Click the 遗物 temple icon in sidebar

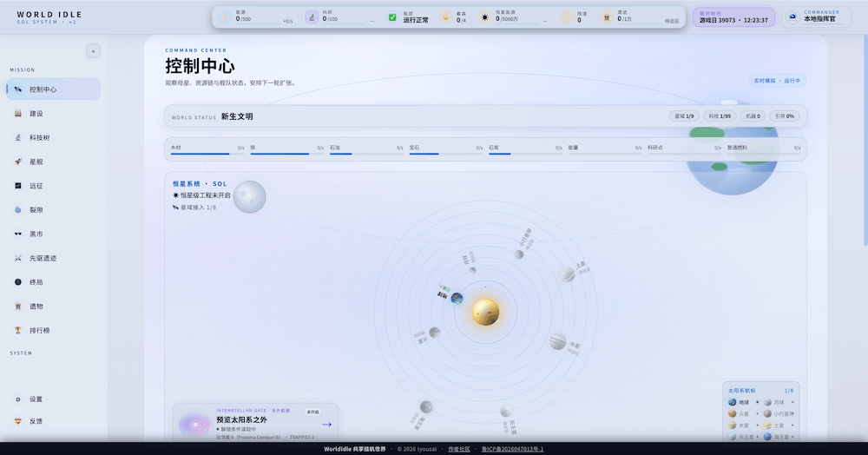point(17,307)
